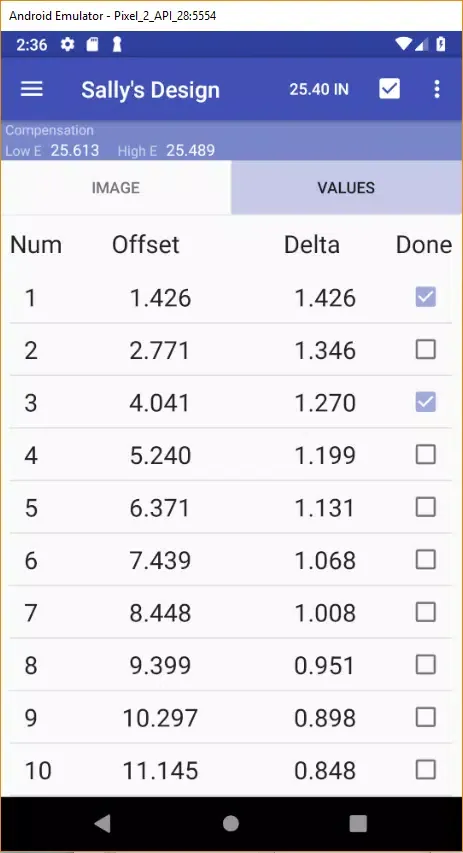Tap the 25.40 IN scale length button
This screenshot has width=463, height=853.
pos(319,89)
